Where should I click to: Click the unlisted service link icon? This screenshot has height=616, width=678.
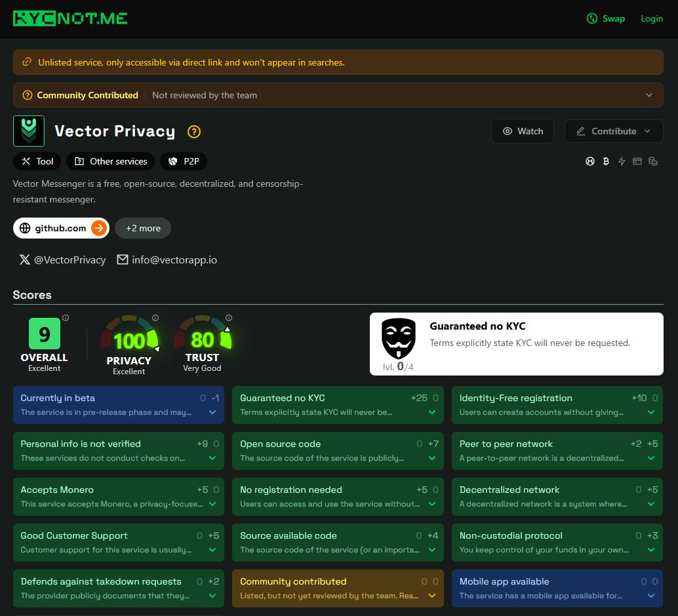[x=27, y=62]
